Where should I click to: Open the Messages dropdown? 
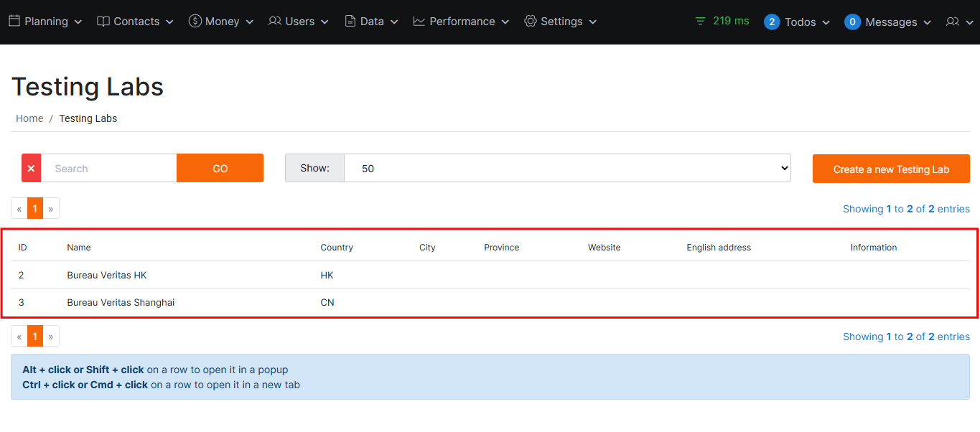(x=888, y=22)
